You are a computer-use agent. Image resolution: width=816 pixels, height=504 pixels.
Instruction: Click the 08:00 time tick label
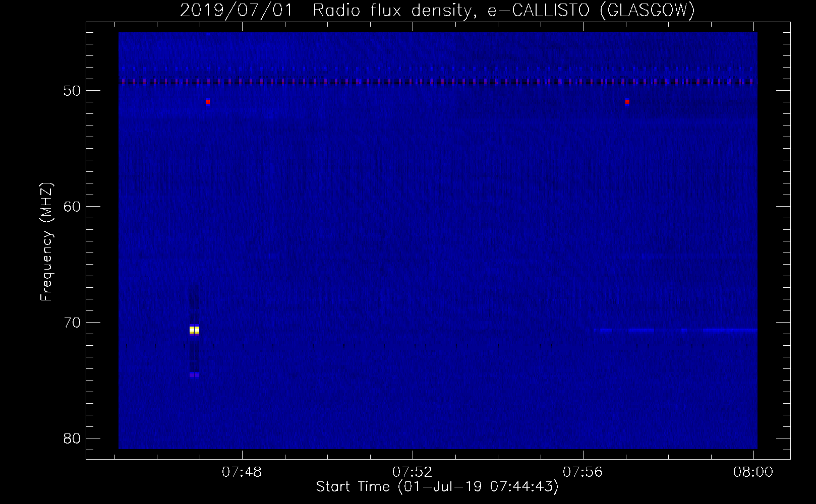(753, 472)
